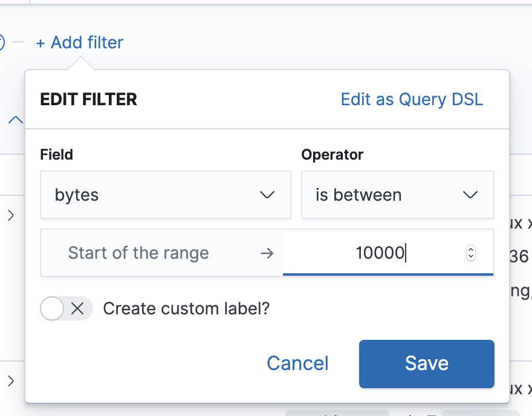Expand the bottom document row arrow
This screenshot has width=532, height=416.
10,381
